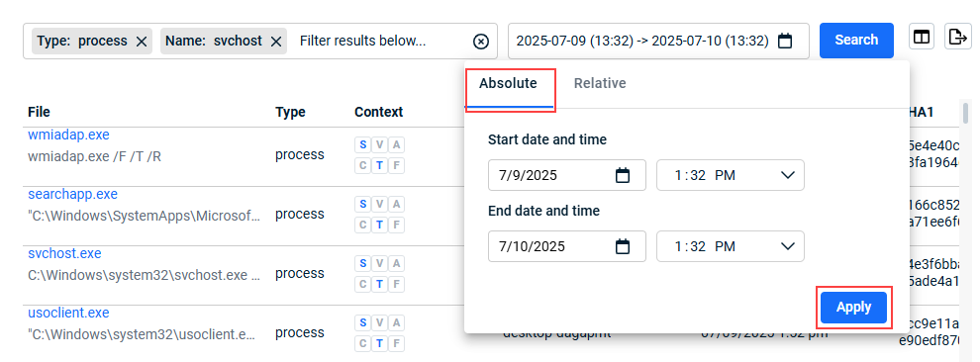Open the usoclient.exe file link

tap(68, 313)
